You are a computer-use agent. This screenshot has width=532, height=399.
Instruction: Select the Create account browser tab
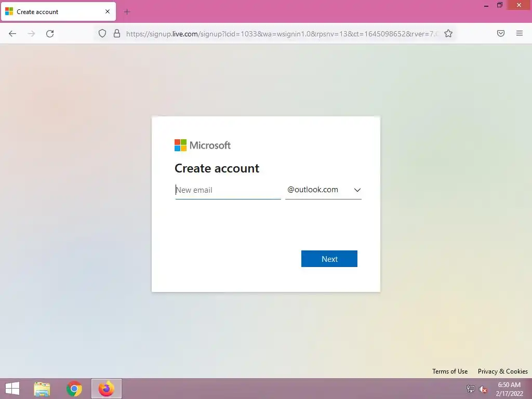[58, 11]
